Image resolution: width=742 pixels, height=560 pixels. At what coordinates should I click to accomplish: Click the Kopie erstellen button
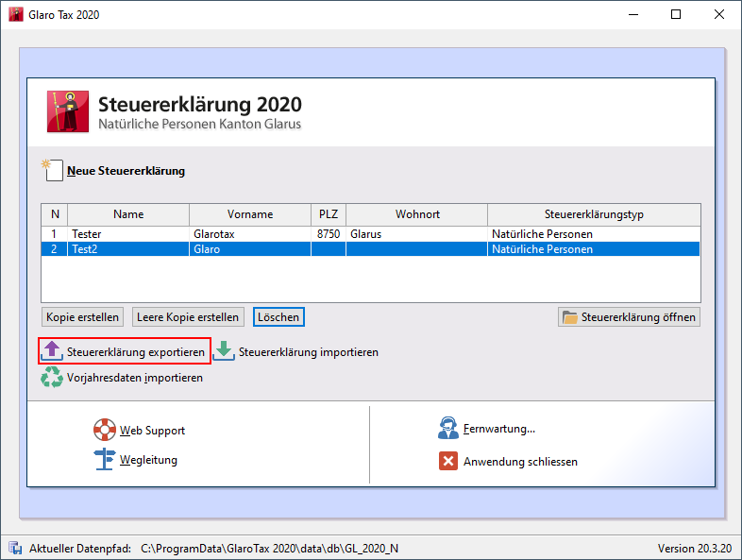(82, 317)
